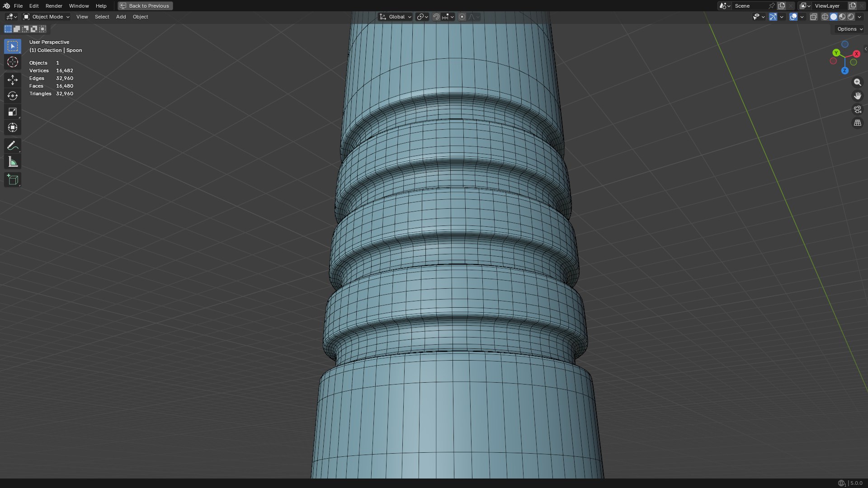
Task: Open the Add menu
Action: [121, 17]
